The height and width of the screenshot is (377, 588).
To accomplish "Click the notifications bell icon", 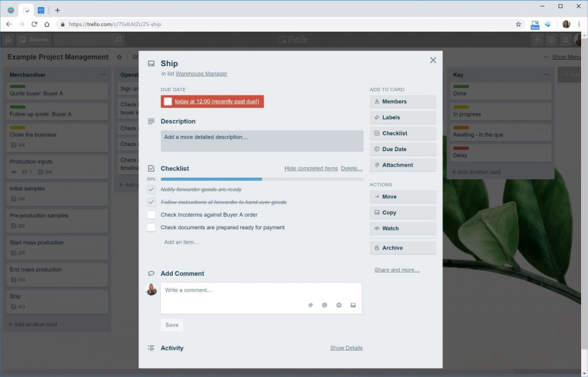I will point(566,40).
